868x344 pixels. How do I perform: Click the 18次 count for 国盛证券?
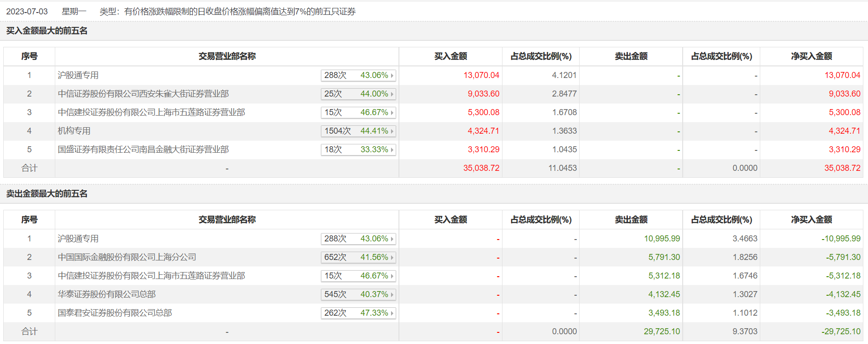coord(333,149)
